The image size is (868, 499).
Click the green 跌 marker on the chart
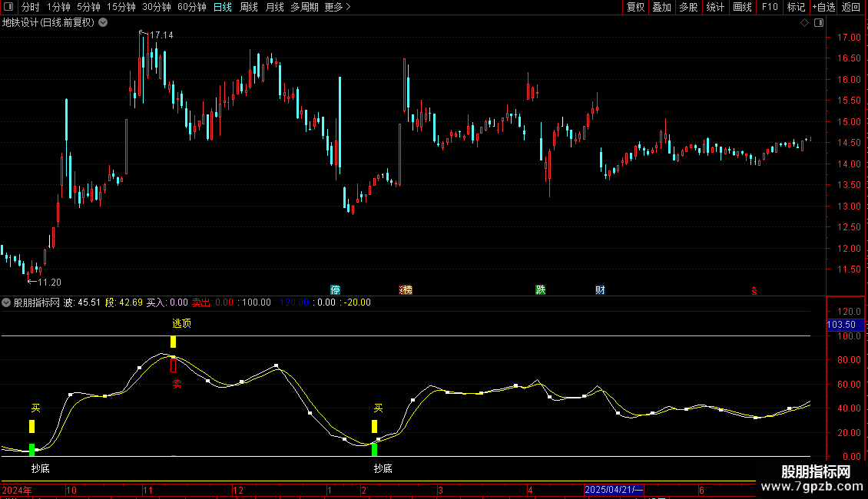coord(540,290)
